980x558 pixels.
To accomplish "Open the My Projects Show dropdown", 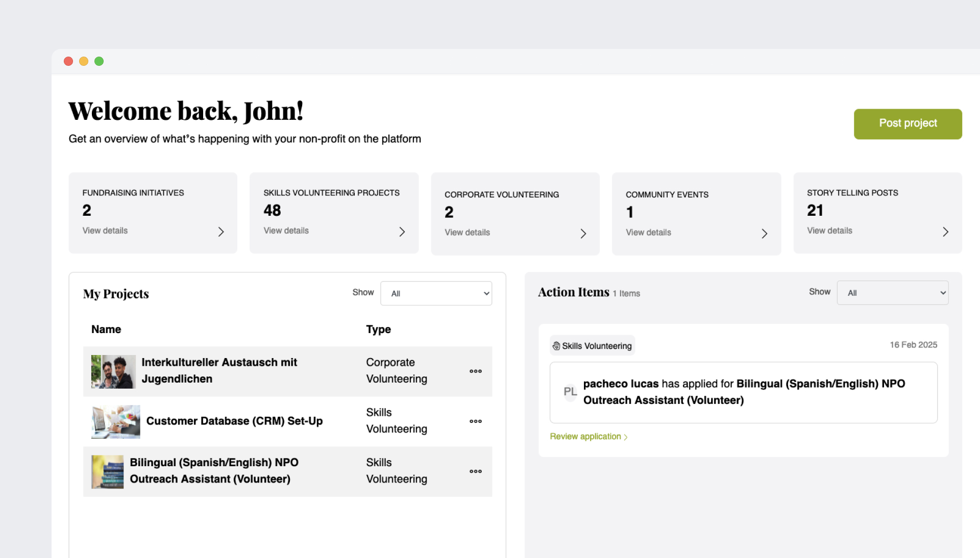I will point(436,293).
